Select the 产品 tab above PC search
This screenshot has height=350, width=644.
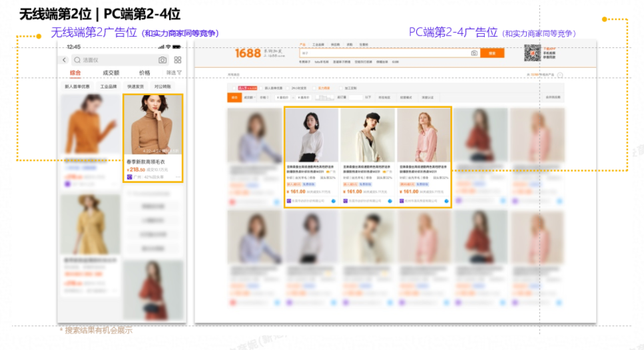coord(303,45)
